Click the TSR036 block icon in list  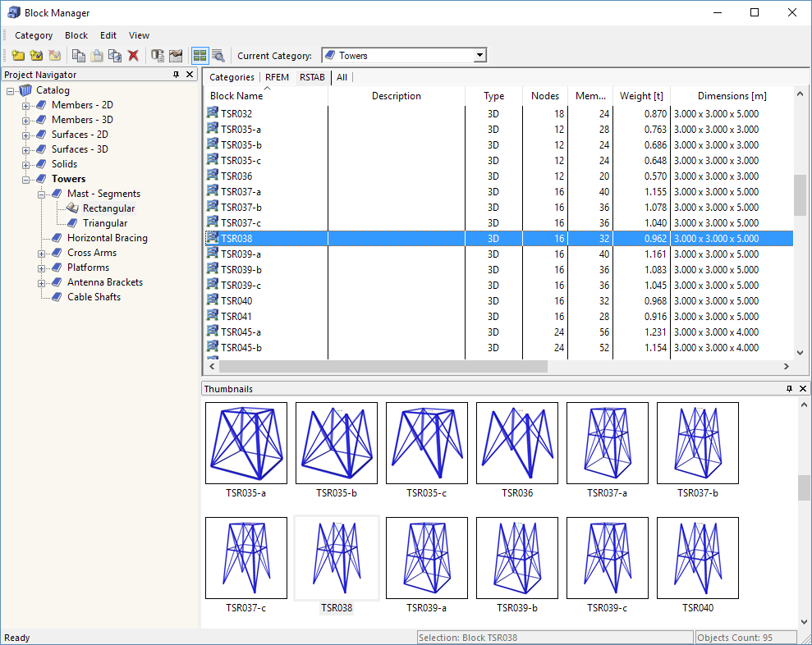click(x=213, y=176)
